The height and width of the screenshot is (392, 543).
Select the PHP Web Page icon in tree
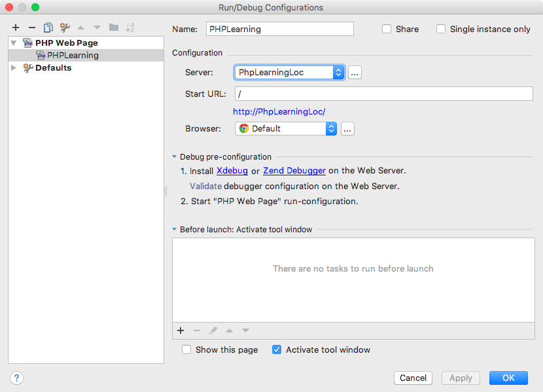pos(27,43)
